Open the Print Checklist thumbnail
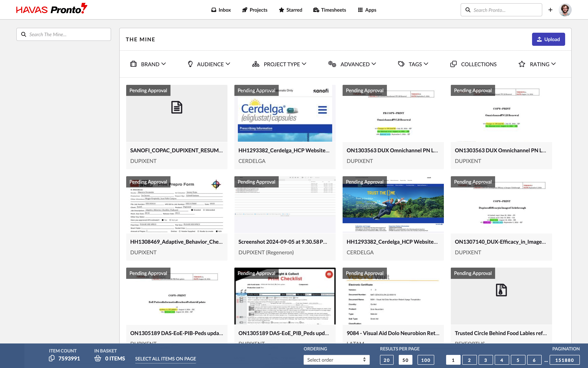 [x=285, y=296]
